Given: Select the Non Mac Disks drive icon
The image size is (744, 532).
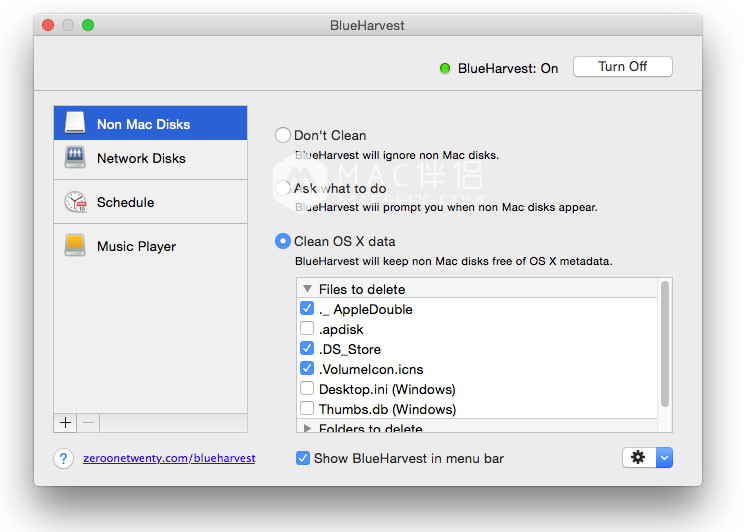Looking at the screenshot, I should click(x=75, y=122).
